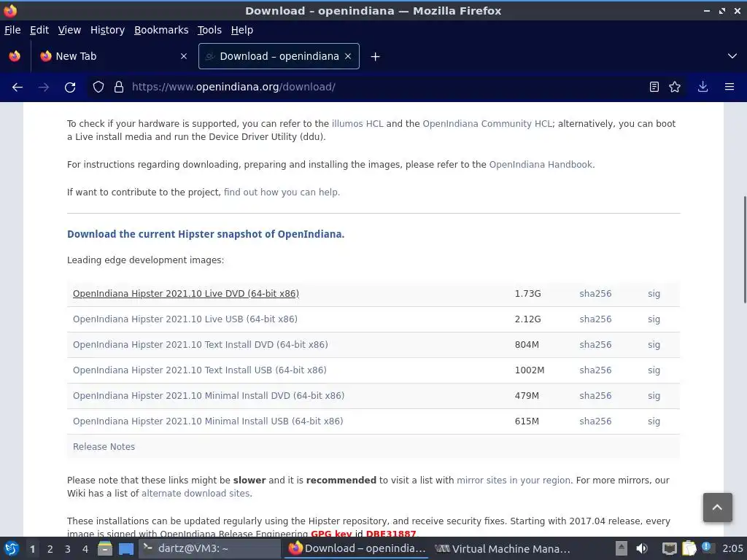Download Hipster 2021.10 Live USB image
Image resolution: width=747 pixels, height=560 pixels.
[185, 319]
